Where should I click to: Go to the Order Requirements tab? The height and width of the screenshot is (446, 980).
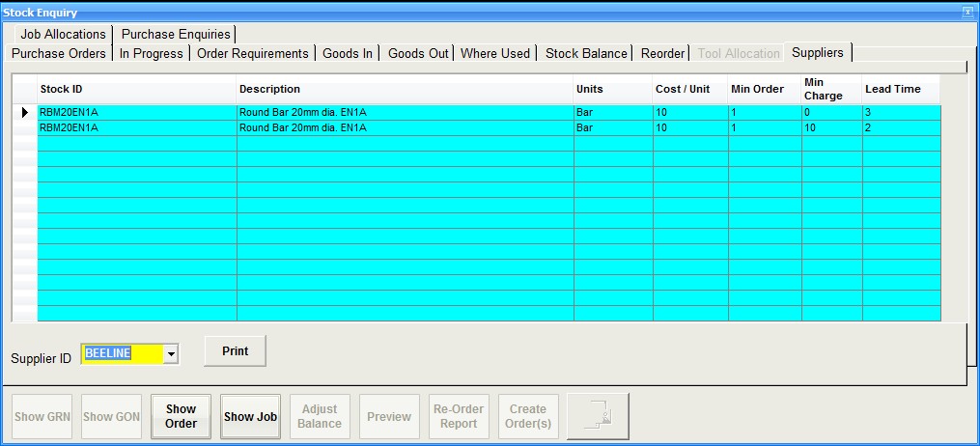click(x=252, y=53)
